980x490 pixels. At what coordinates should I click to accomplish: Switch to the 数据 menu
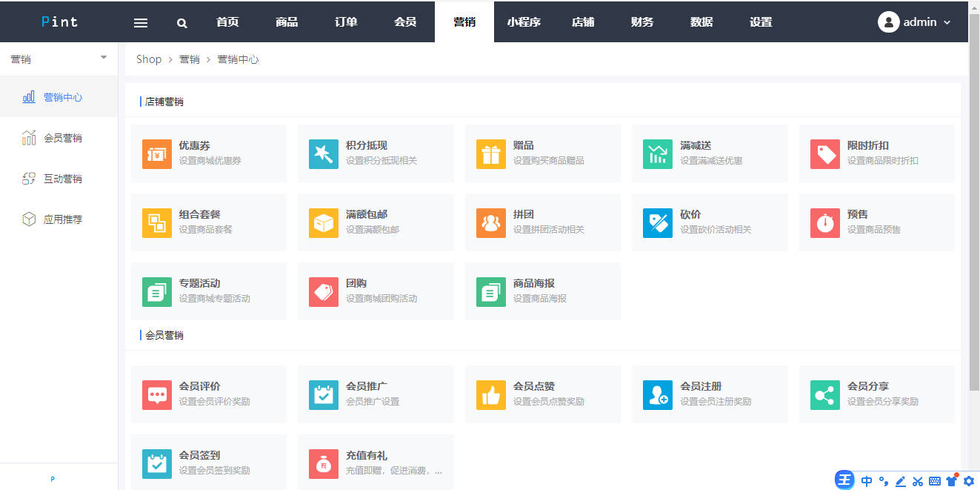point(701,21)
